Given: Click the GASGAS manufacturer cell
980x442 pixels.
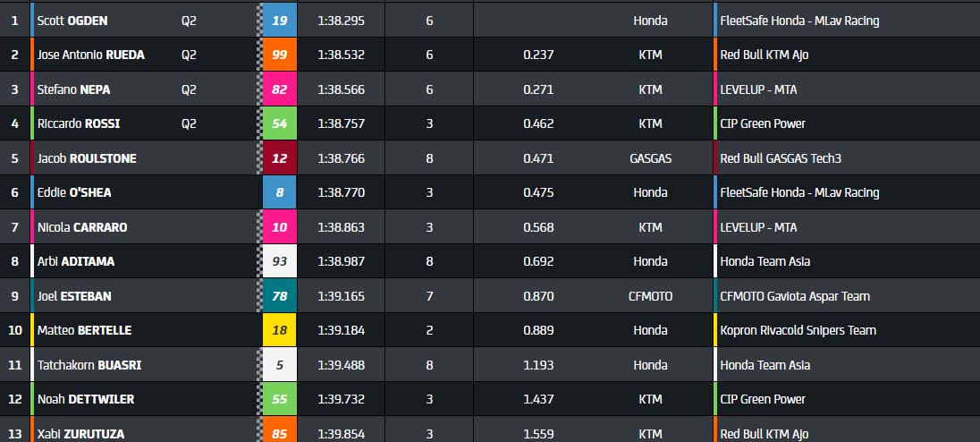Looking at the screenshot, I should pos(650,158).
